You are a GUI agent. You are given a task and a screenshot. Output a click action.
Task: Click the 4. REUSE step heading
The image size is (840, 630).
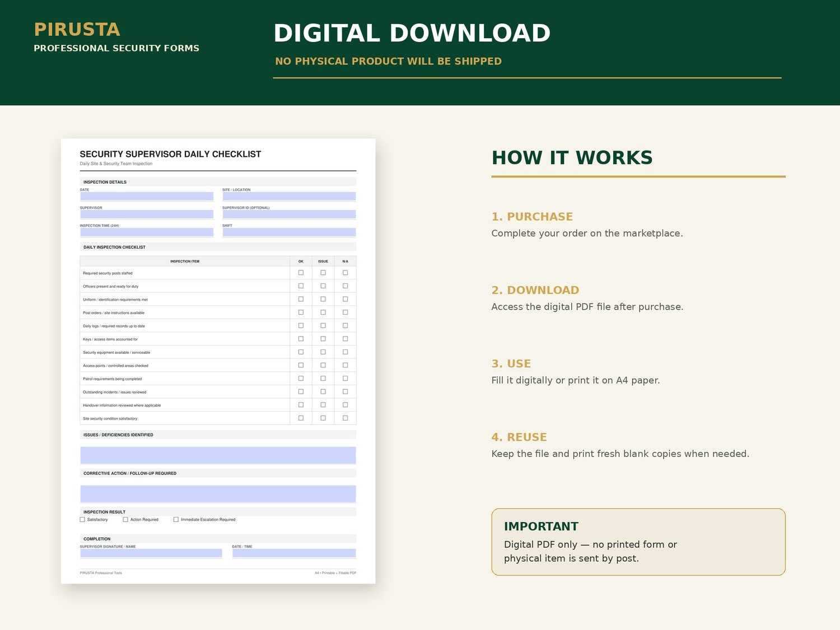pyautogui.click(x=519, y=437)
